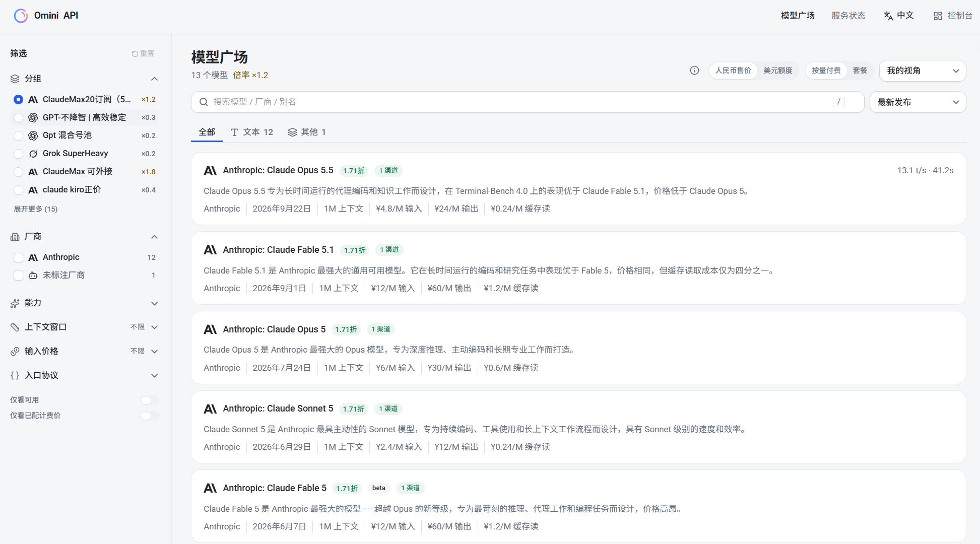This screenshot has width=980, height=544.
Task: Expand the 入口协议 section chevron
Action: point(155,376)
